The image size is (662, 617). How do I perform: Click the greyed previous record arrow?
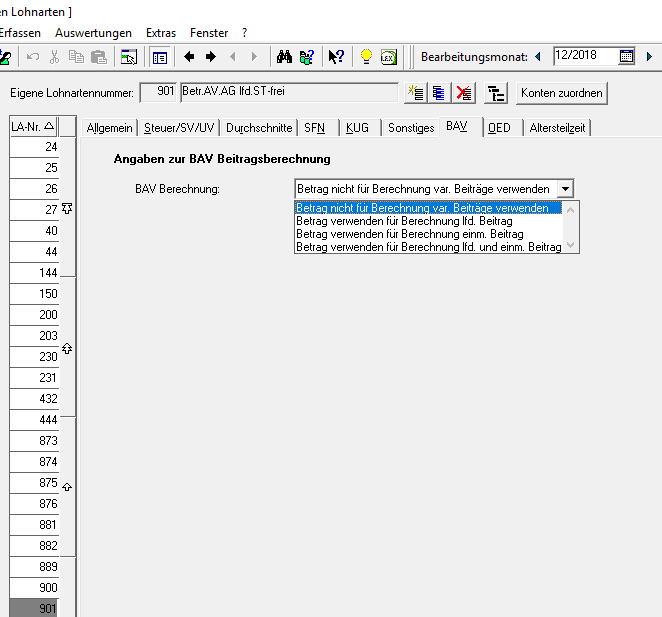click(x=233, y=56)
